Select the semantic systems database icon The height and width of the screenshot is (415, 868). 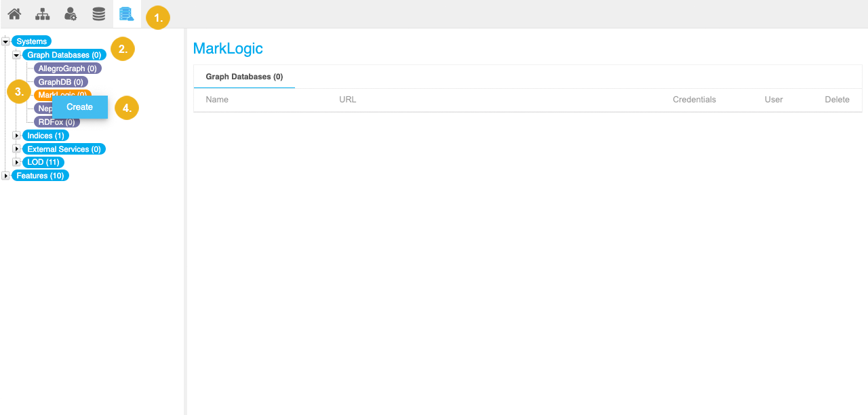click(127, 14)
